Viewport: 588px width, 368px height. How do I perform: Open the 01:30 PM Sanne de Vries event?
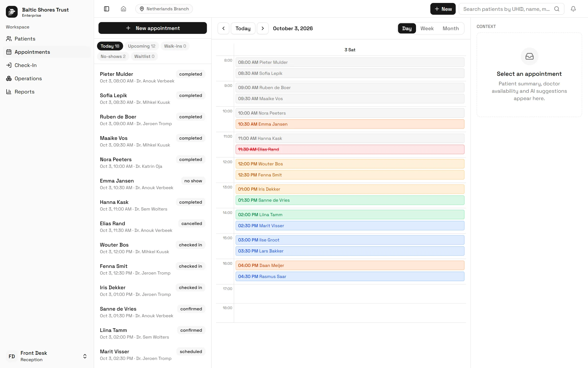(350, 200)
